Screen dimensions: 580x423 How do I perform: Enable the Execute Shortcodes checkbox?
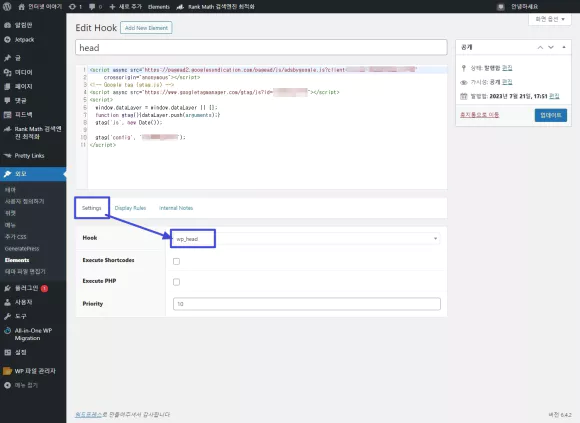(176, 261)
